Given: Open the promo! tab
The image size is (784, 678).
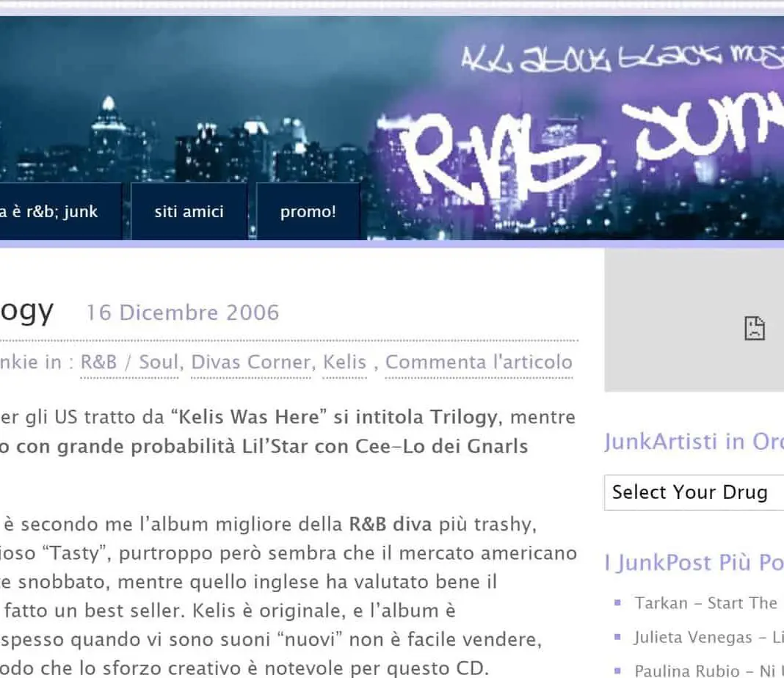Looking at the screenshot, I should click(x=308, y=211).
